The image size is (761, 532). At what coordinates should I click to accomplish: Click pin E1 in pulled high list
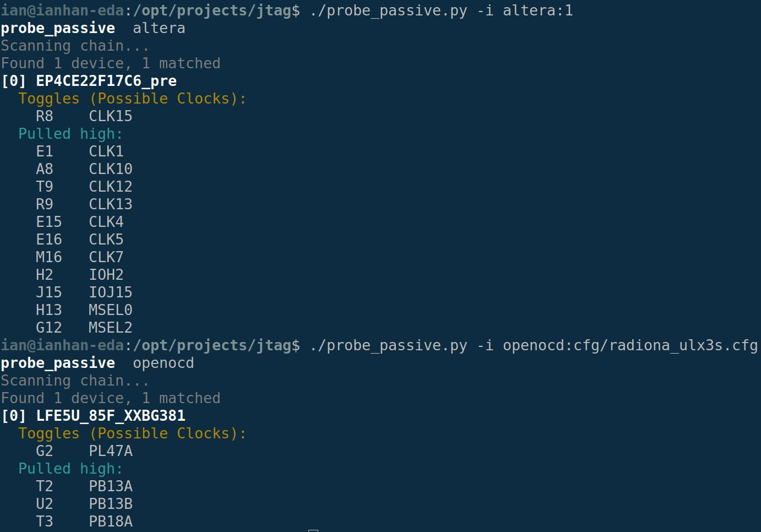(x=45, y=151)
